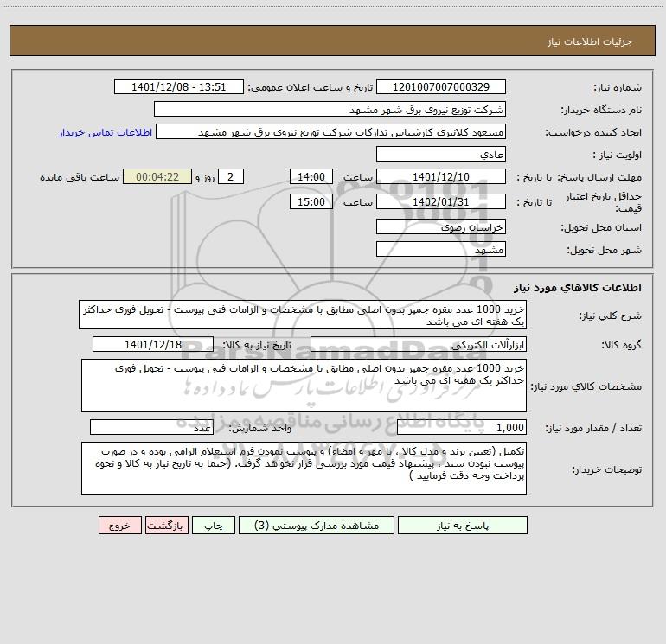666x644 pixels.
Task: Click the goods group field ابزارآلات الکتریکی
Action: point(419,344)
